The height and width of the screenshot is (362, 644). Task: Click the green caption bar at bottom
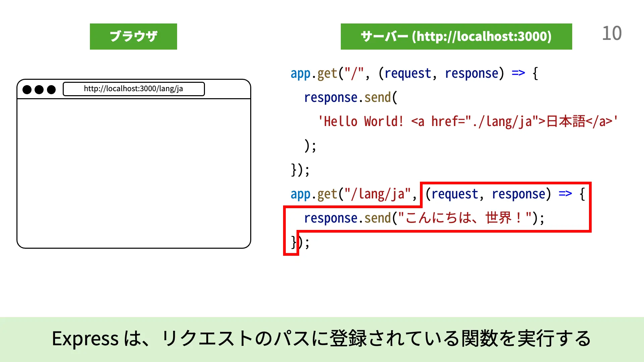(321, 339)
